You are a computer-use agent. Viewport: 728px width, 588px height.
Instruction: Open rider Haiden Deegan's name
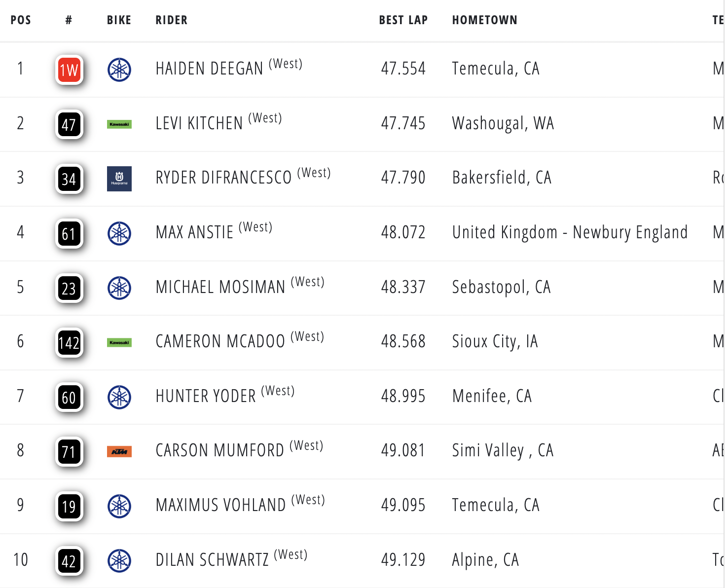pos(209,69)
